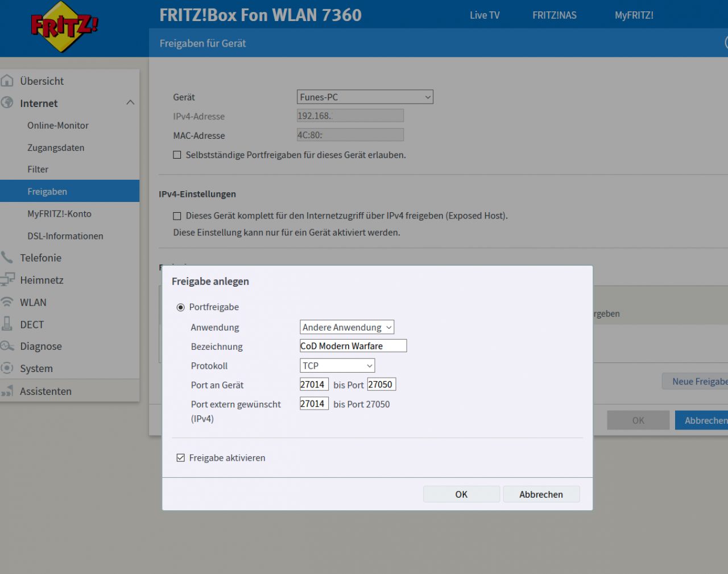Click the Neue Freigabe button
The width and height of the screenshot is (728, 574).
[x=695, y=381]
